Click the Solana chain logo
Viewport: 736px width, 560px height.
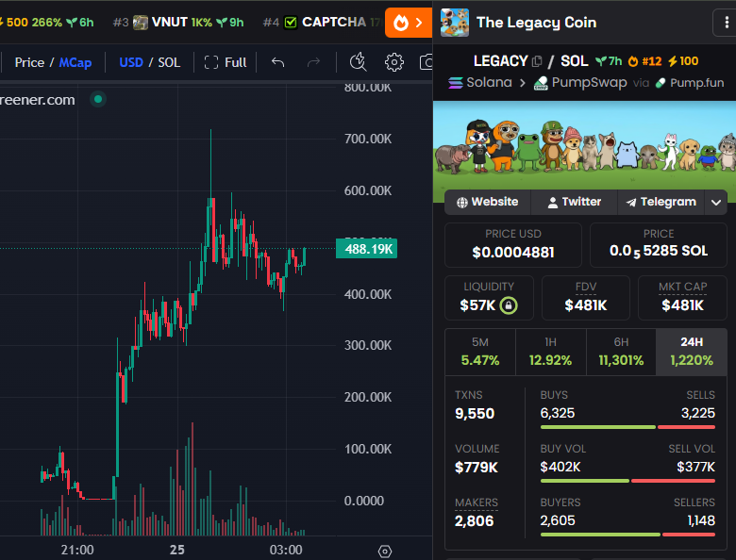click(456, 83)
